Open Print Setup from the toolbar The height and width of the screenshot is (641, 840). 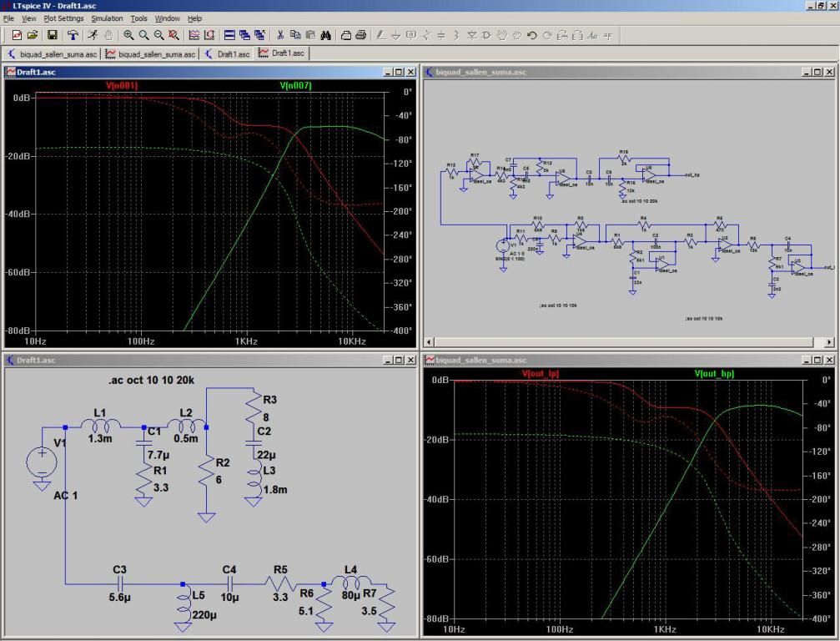346,35
